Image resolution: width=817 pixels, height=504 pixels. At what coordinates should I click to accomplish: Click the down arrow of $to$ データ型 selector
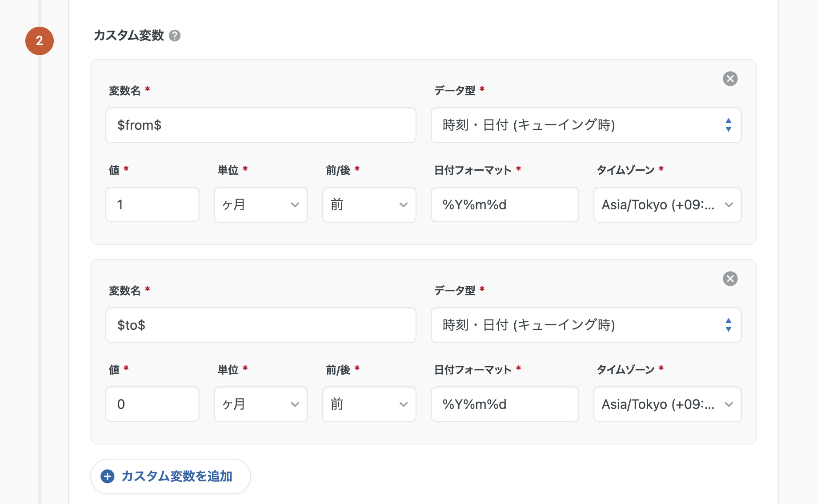tap(728, 329)
